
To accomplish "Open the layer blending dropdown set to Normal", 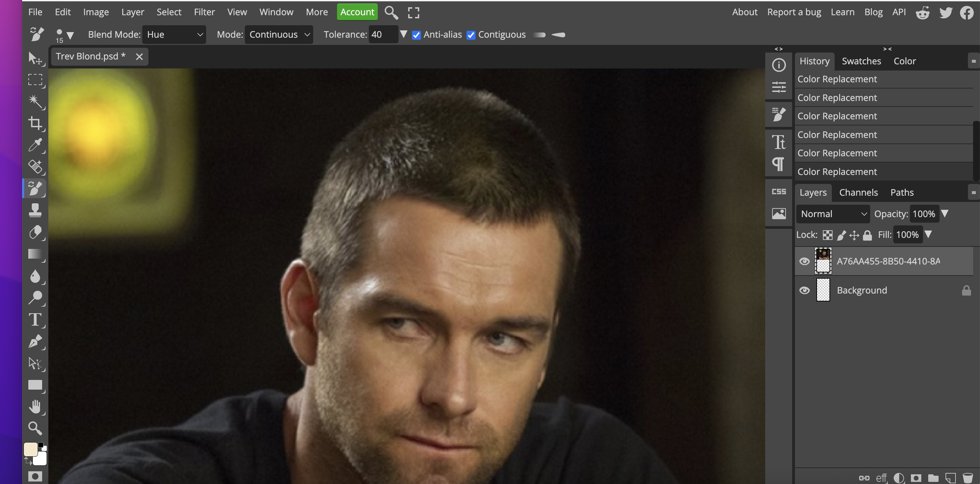I will tap(833, 214).
